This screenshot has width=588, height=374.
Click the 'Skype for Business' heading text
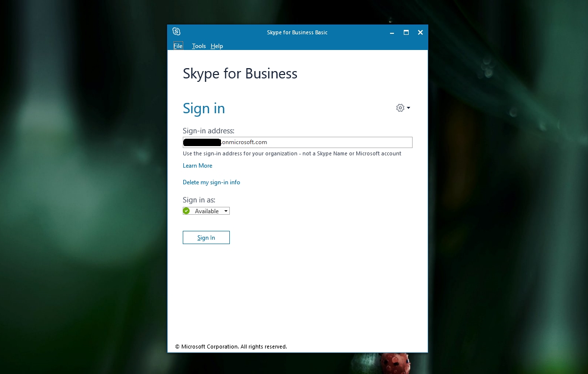240,74
